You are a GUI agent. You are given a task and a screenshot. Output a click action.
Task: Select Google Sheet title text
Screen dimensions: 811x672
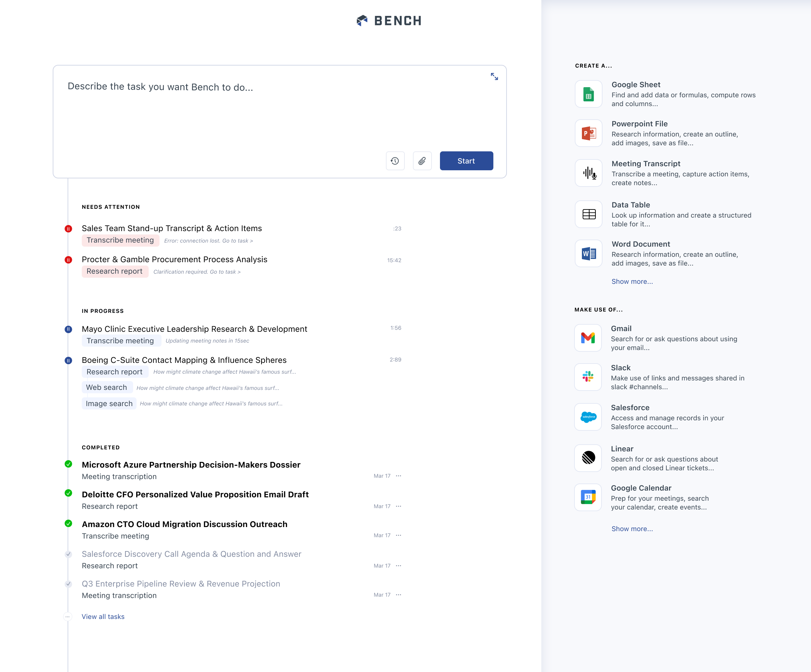[636, 84]
